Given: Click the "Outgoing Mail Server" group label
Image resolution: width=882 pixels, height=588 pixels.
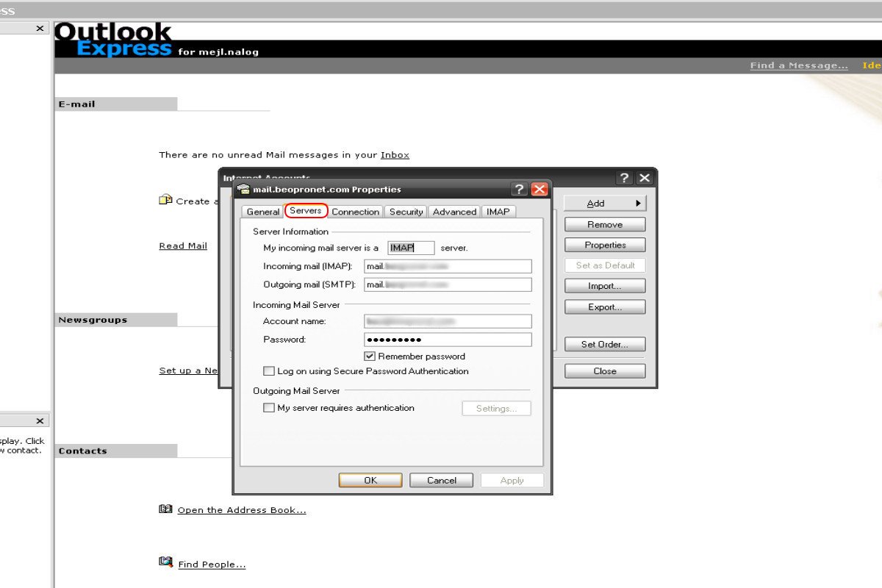Looking at the screenshot, I should 296,391.
